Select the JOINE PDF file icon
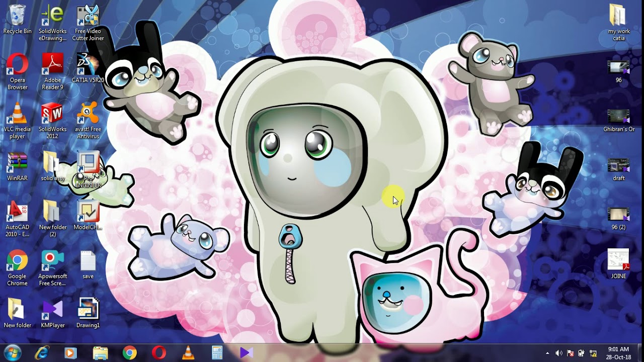This screenshot has height=362, width=644. pyautogui.click(x=618, y=264)
